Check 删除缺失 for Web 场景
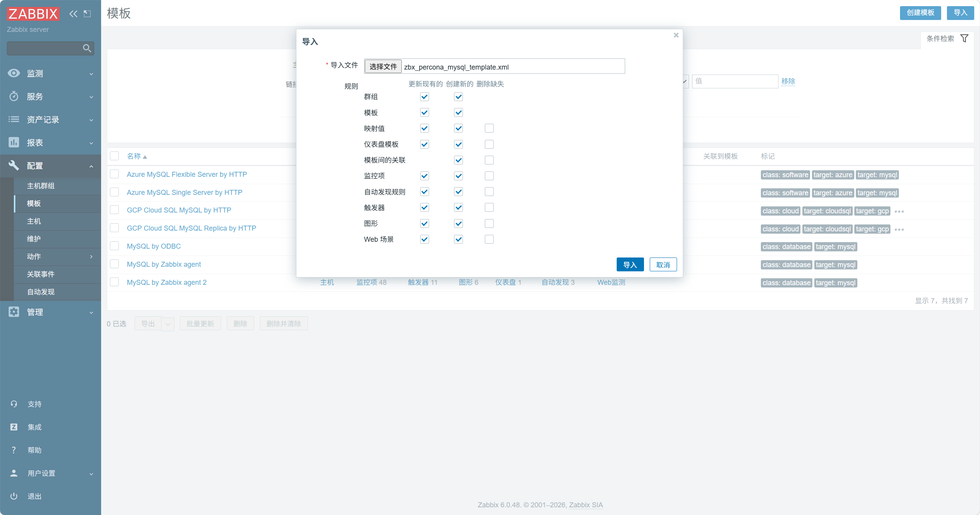The width and height of the screenshot is (980, 515). coord(489,239)
